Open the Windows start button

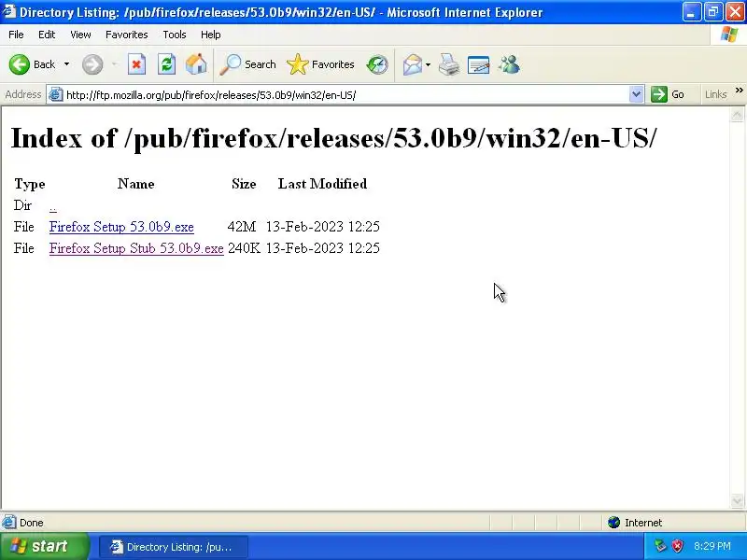click(44, 546)
